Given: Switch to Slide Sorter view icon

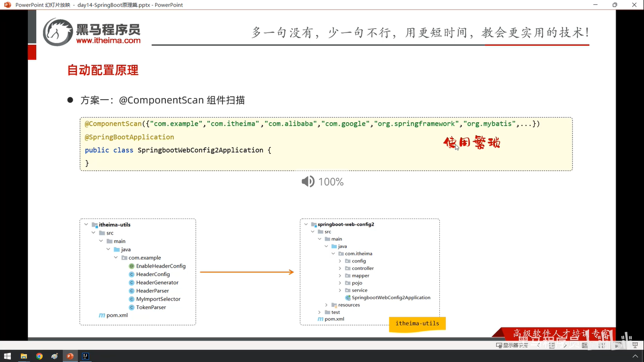Looking at the screenshot, I should click(602, 345).
